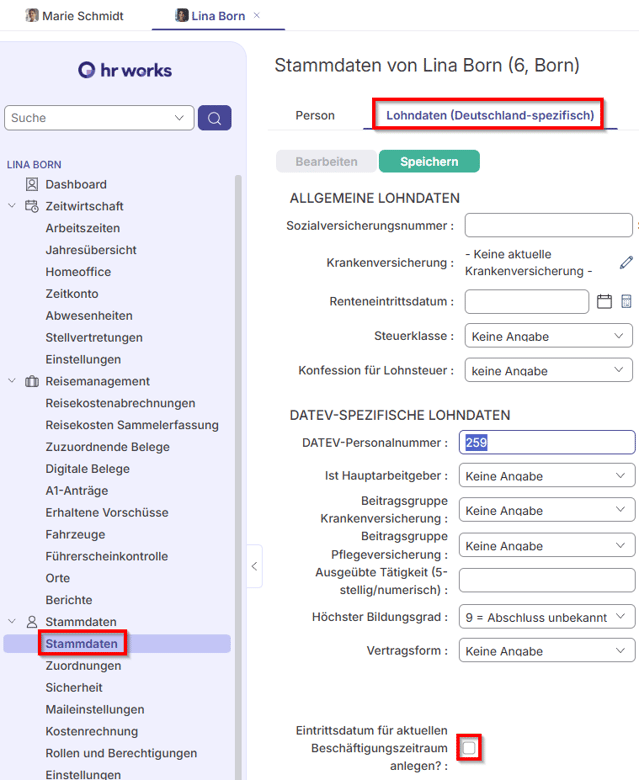639x780 pixels.
Task: Close the Lina Born tab
Action: point(257,16)
